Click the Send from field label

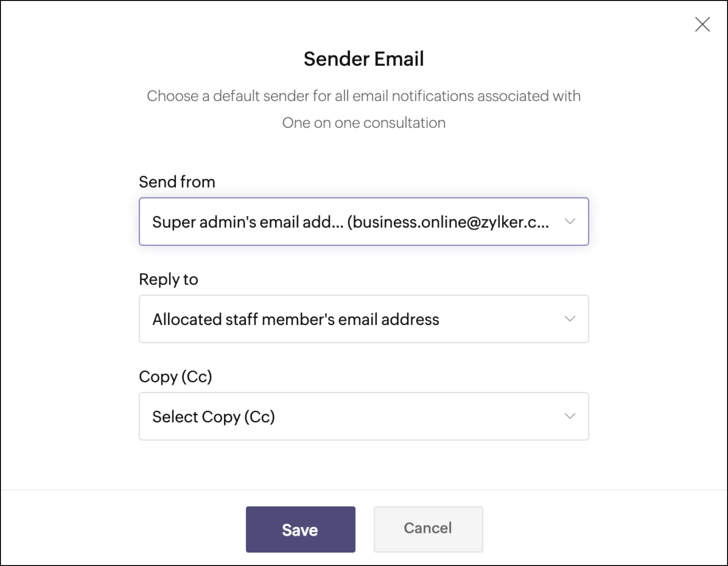[x=177, y=182]
